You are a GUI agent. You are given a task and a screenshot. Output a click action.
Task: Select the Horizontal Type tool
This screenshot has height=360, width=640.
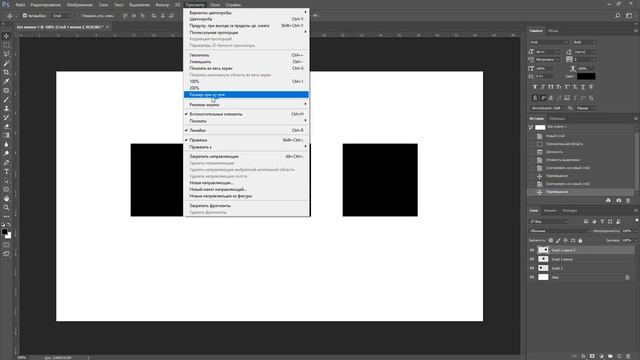[x=6, y=172]
